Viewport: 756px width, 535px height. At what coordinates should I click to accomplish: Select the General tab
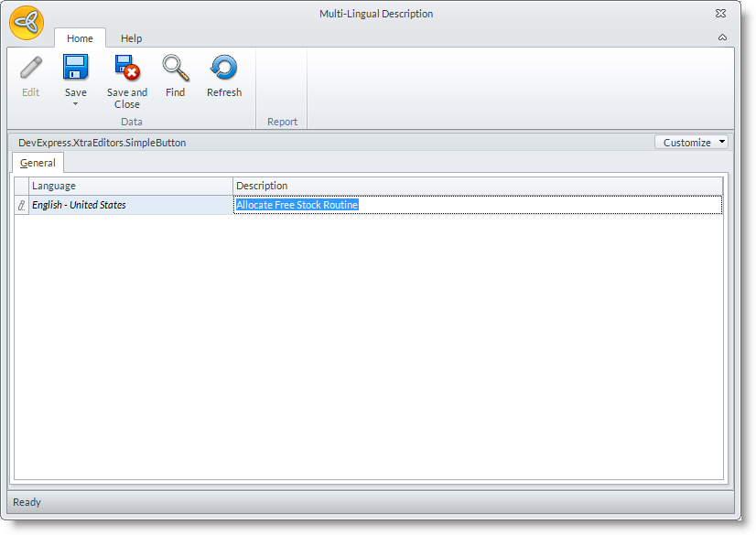[38, 164]
